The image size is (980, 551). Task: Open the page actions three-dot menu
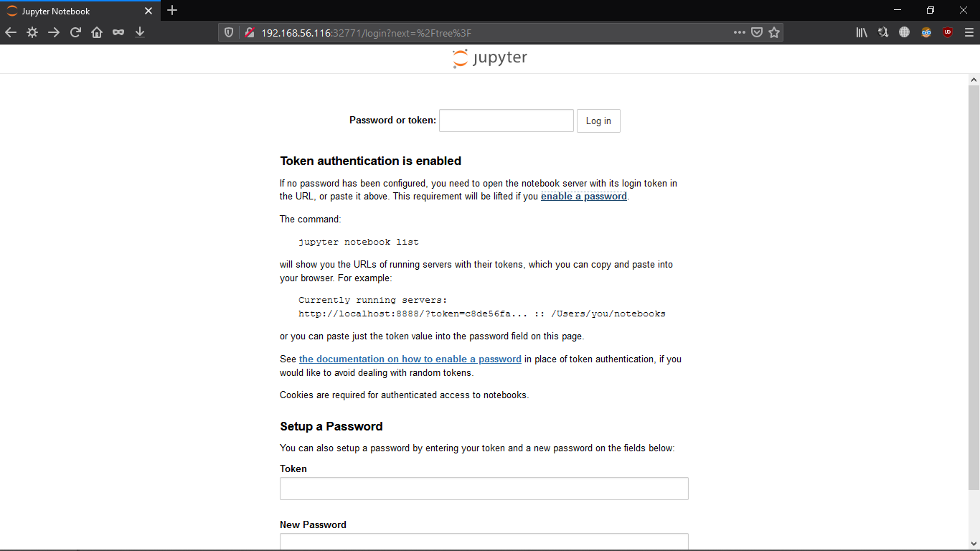[740, 32]
